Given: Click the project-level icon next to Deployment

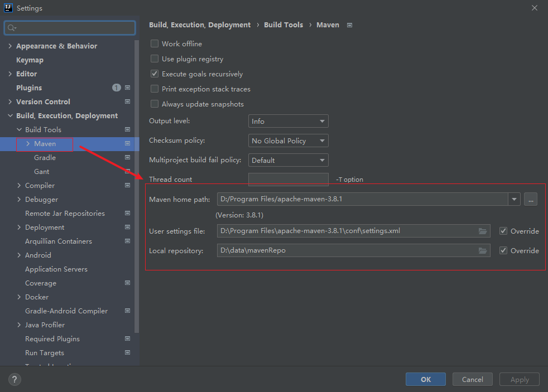Looking at the screenshot, I should point(128,228).
